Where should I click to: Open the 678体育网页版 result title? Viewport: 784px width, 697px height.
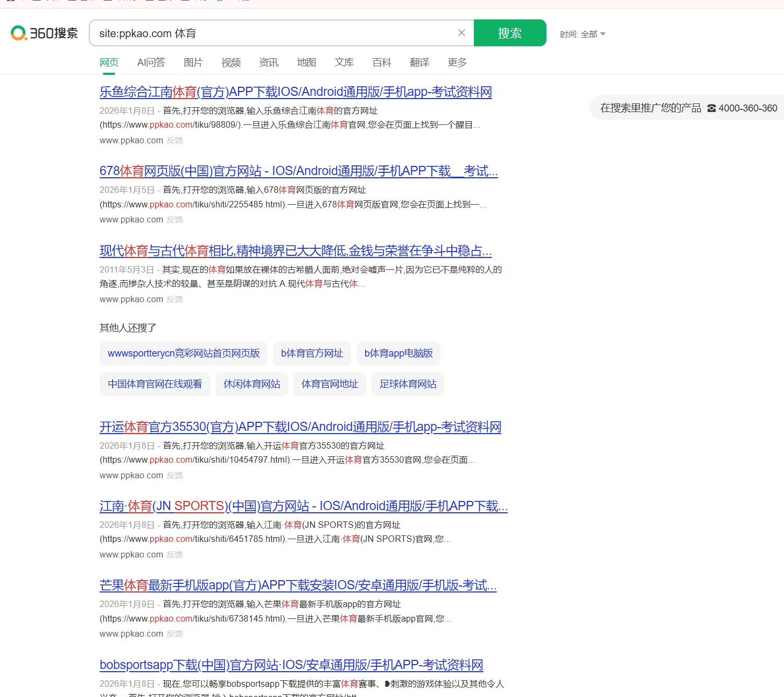(x=299, y=171)
